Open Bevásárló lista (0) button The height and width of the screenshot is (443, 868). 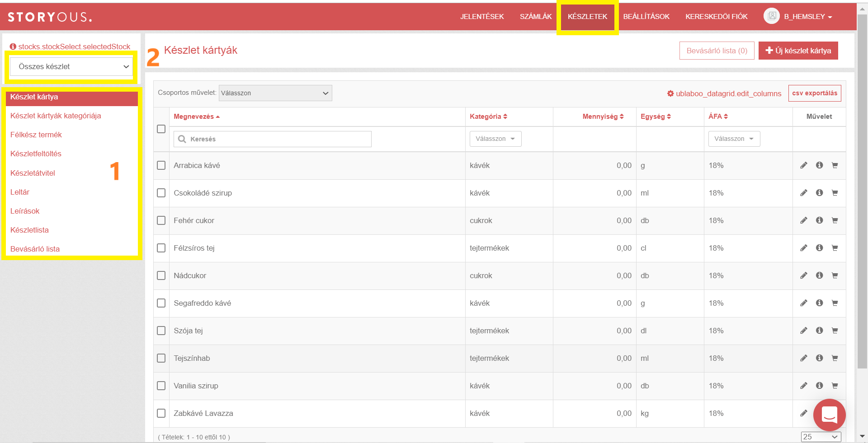[717, 51]
